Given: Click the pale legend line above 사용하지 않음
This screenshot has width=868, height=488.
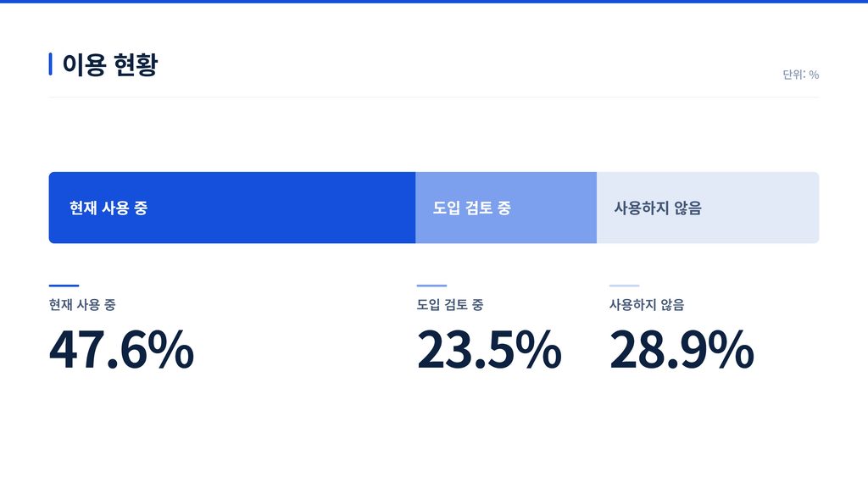Looking at the screenshot, I should pos(625,286).
